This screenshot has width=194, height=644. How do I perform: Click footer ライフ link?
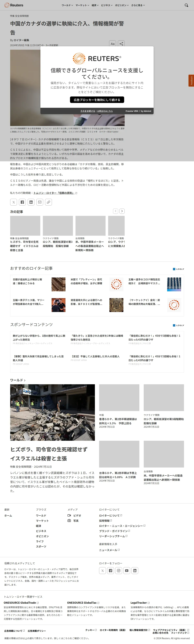40,541
